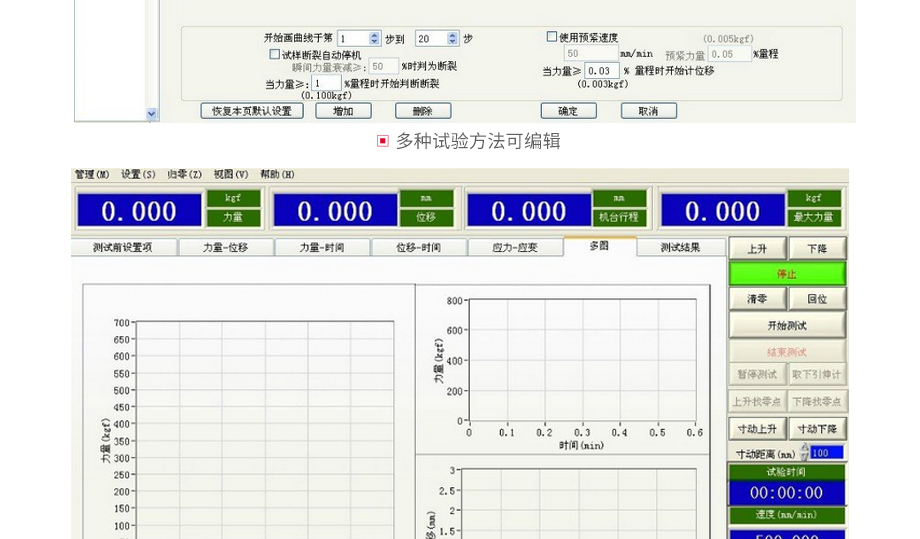The width and height of the screenshot is (920, 539).
Task: Toggle the 试样断裂自动停机 checkbox
Action: pos(275,54)
